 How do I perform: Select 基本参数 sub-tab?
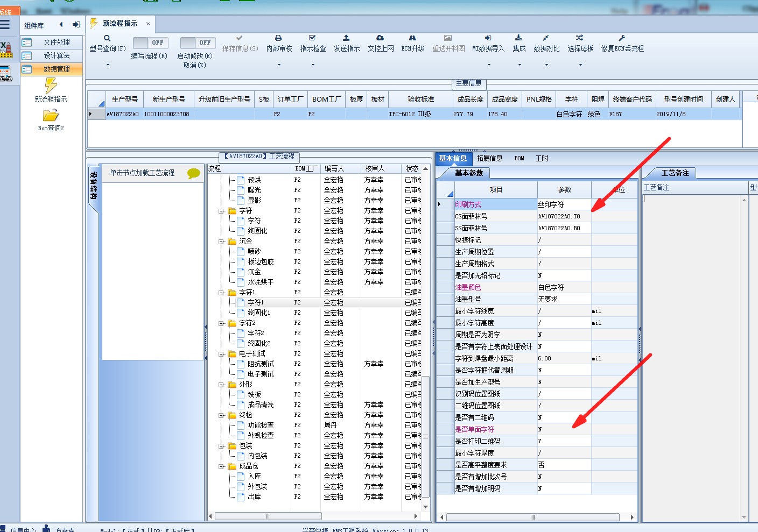(468, 173)
